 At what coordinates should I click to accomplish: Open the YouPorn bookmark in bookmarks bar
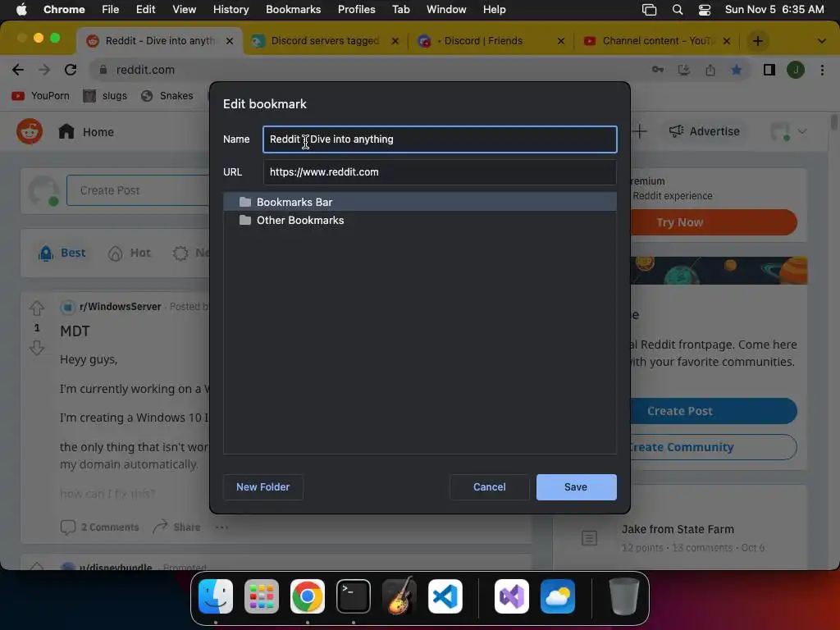click(x=41, y=96)
